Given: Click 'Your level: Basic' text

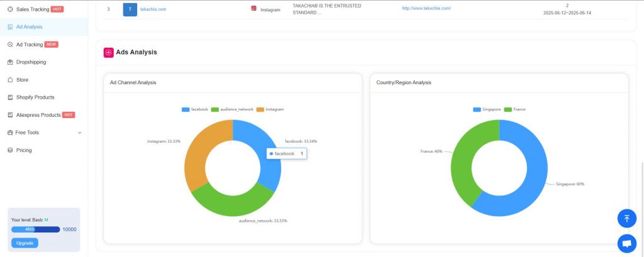Looking at the screenshot, I should coord(27,220).
